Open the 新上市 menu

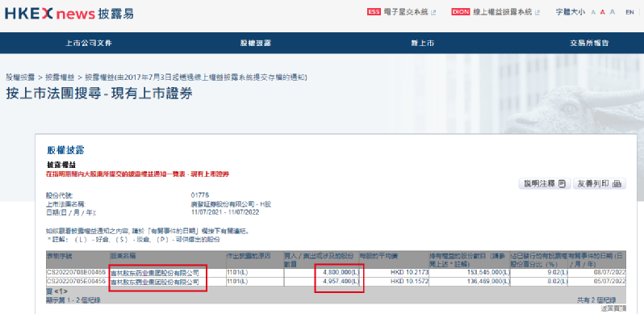[422, 43]
